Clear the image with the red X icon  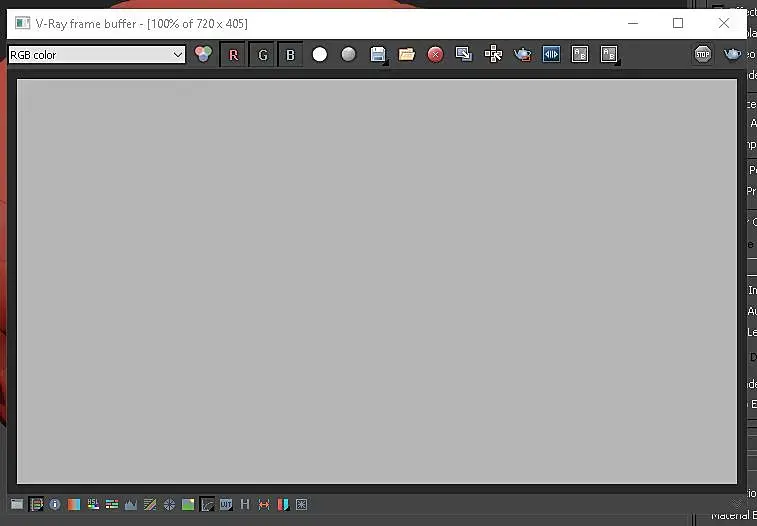435,55
